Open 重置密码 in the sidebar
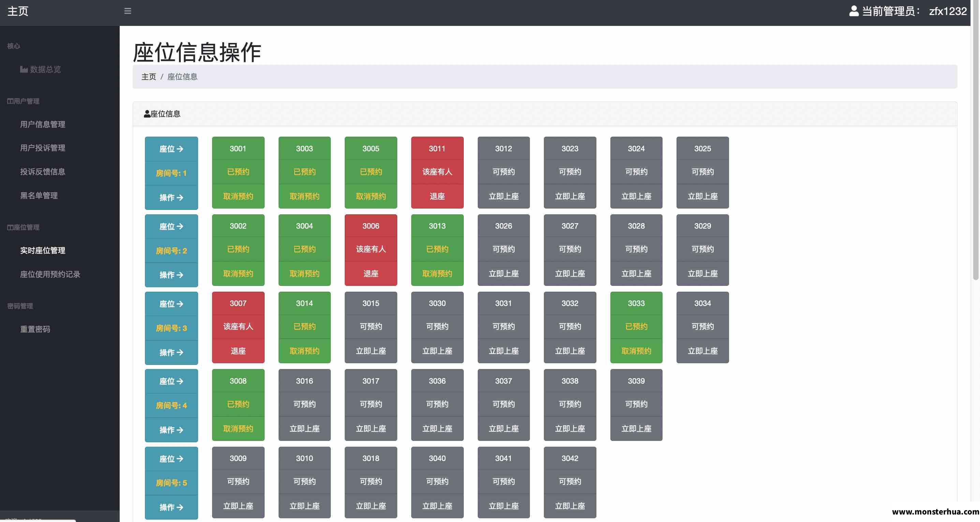This screenshot has height=522, width=980. [x=35, y=329]
